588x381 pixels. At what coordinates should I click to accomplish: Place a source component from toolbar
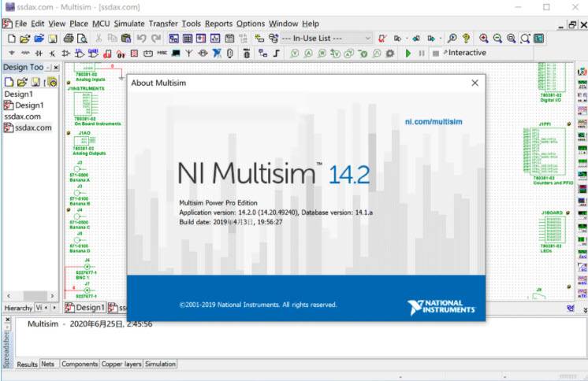pos(12,54)
